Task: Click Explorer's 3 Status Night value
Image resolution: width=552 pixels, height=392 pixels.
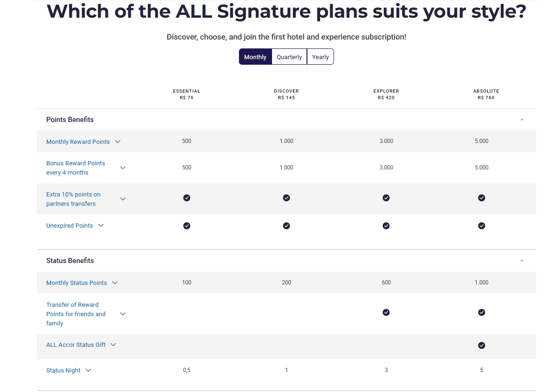Action: [x=386, y=370]
